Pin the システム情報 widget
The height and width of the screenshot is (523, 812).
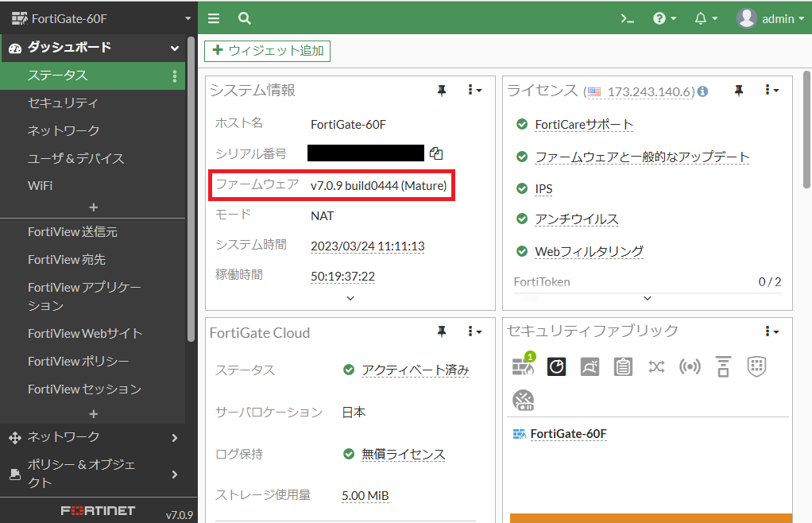pos(443,91)
